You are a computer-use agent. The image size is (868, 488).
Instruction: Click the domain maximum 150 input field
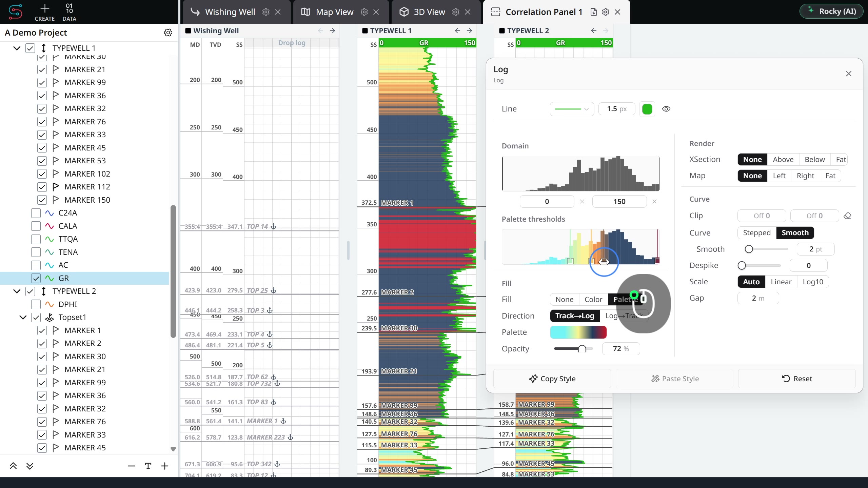pos(619,202)
